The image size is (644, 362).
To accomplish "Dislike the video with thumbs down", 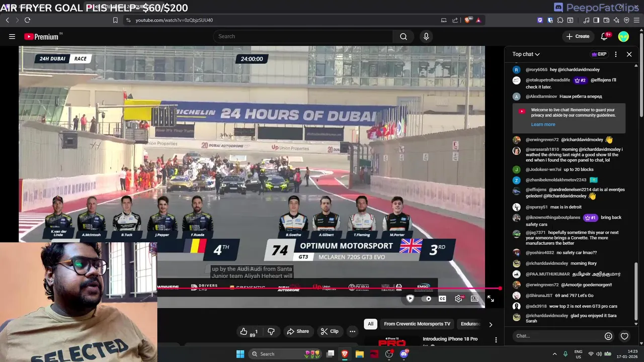I will point(271,331).
